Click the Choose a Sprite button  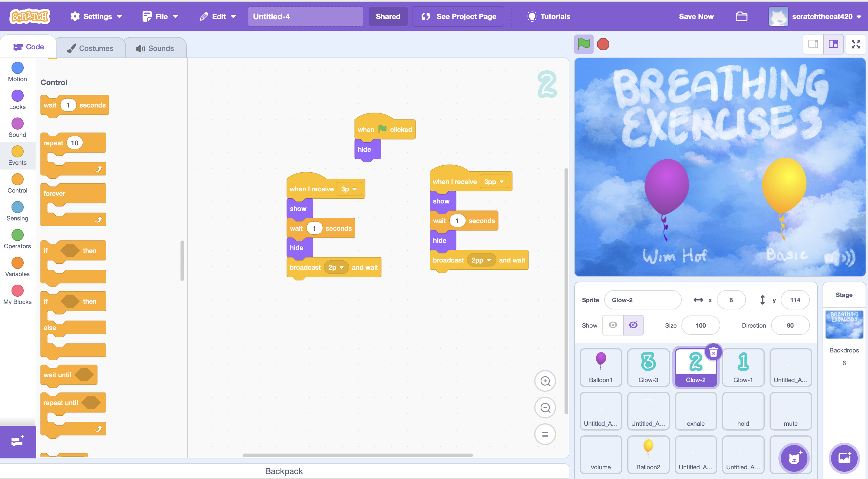[x=793, y=458]
